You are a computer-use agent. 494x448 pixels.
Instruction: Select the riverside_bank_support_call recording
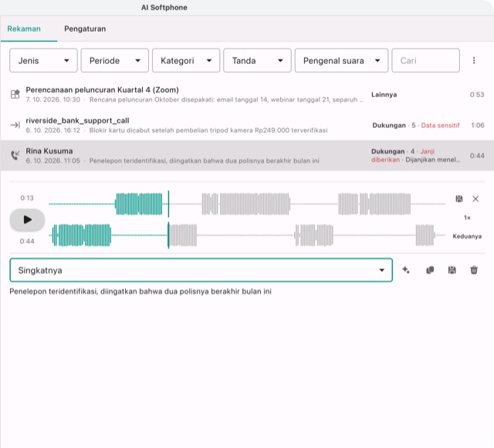(x=247, y=125)
